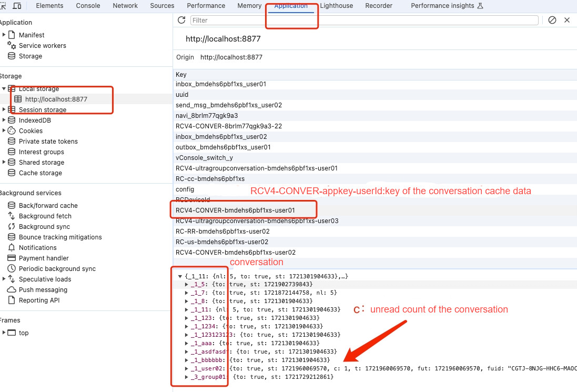Click the delete selected X icon
The width and height of the screenshot is (577, 392).
tap(567, 20)
